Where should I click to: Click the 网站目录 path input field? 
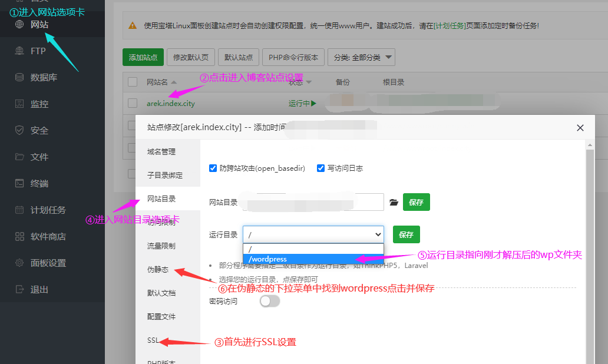(313, 202)
